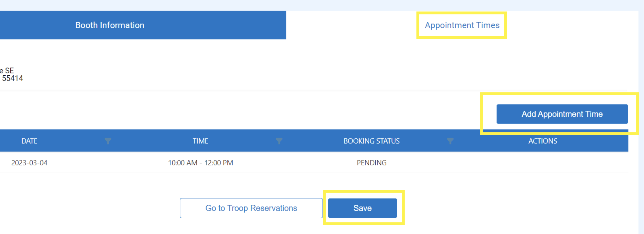Sort by the BOOKING STATUS column header

tap(372, 141)
